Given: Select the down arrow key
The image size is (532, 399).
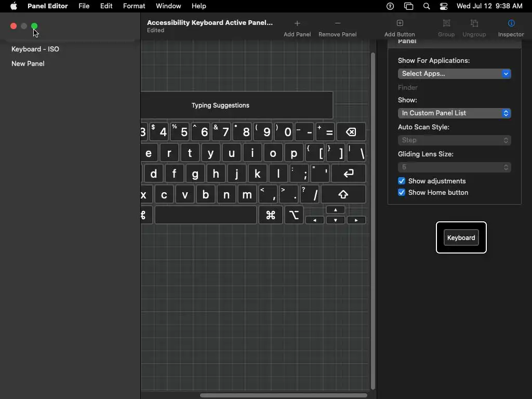Looking at the screenshot, I should 335,220.
